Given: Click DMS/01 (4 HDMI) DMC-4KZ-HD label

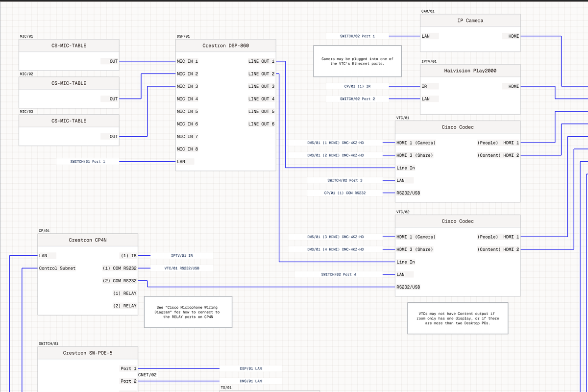Looking at the screenshot, I should pyautogui.click(x=336, y=249).
